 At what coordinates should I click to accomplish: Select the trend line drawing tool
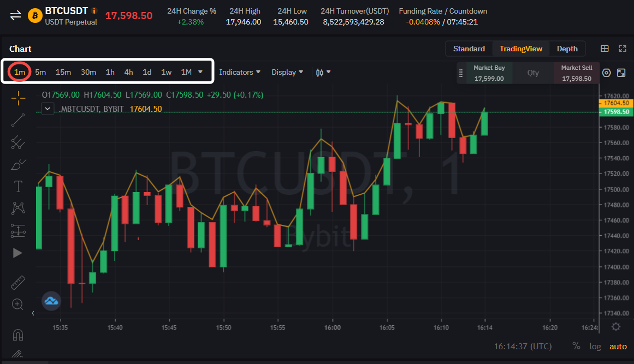[18, 120]
